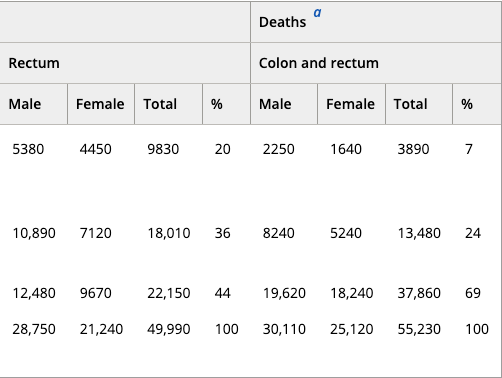Select the Deaths column group header
502x378 pixels.
pyautogui.click(x=376, y=22)
